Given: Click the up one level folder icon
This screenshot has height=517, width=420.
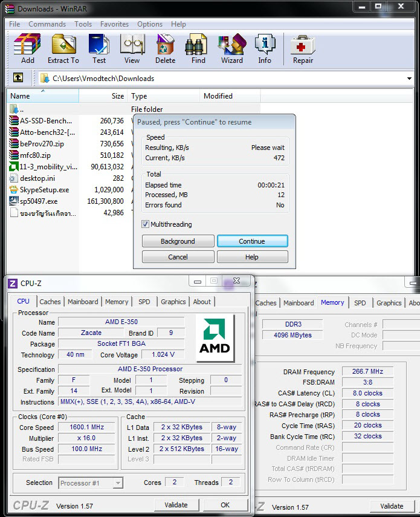Looking at the screenshot, I should point(18,78).
